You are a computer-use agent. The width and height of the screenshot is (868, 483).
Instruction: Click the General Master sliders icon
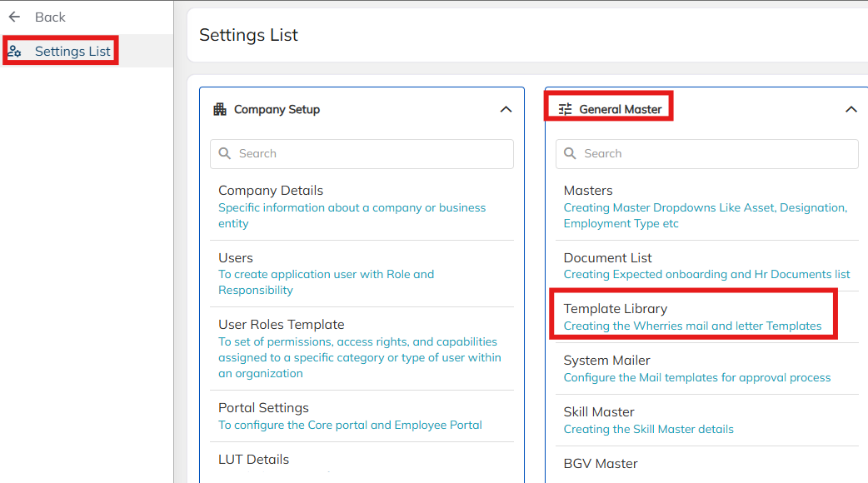tap(566, 109)
